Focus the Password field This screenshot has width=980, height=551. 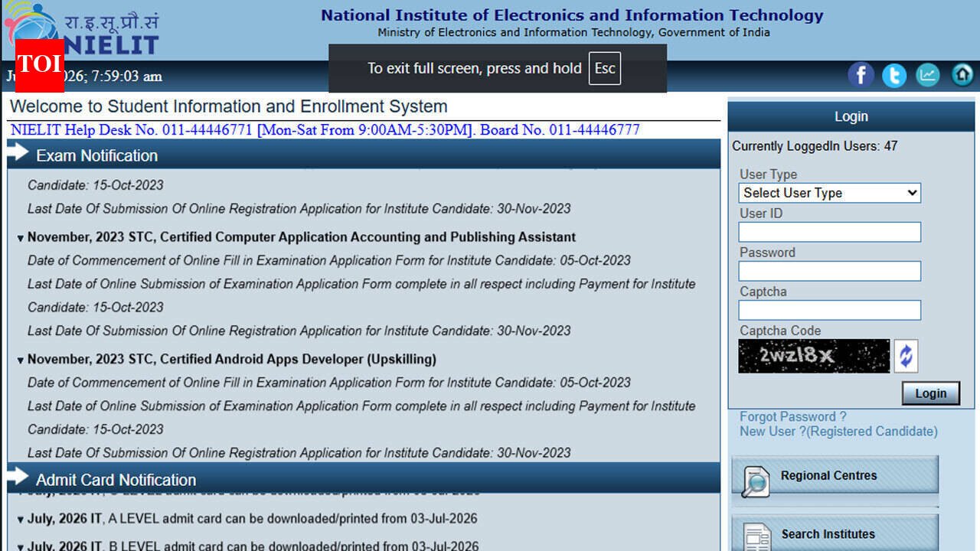[x=830, y=271]
